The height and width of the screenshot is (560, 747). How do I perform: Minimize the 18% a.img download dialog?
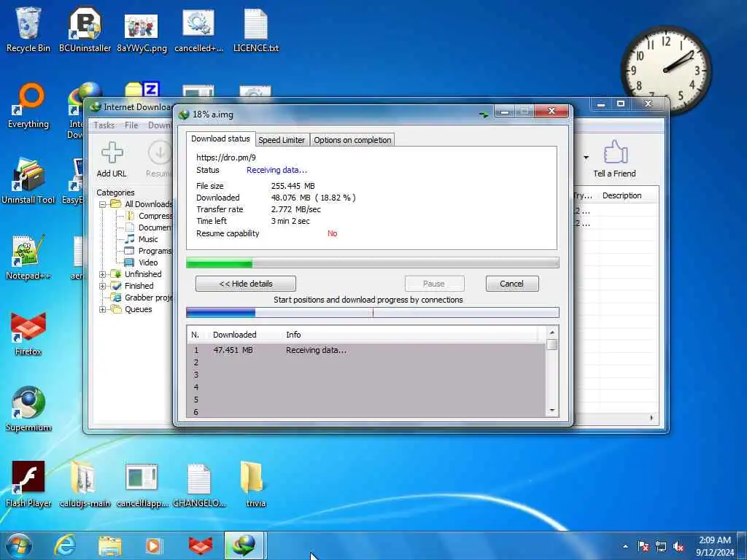(505, 112)
